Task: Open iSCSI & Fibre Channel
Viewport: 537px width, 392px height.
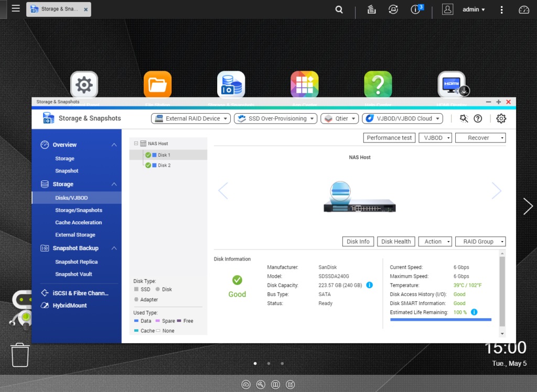Action: [75, 293]
